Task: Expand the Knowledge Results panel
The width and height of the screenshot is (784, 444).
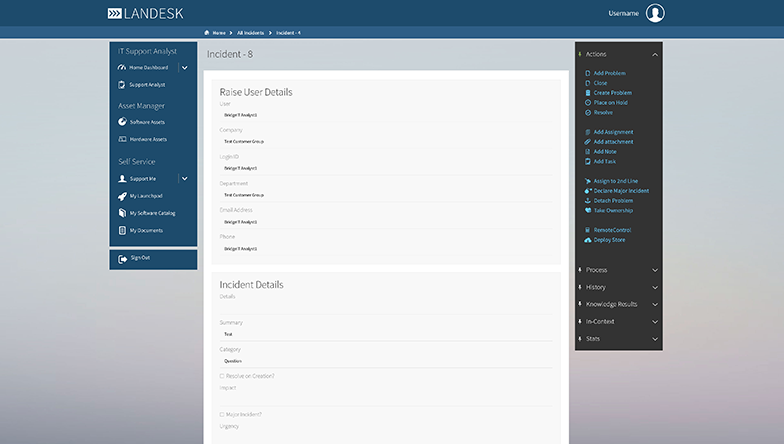Action: (x=654, y=304)
